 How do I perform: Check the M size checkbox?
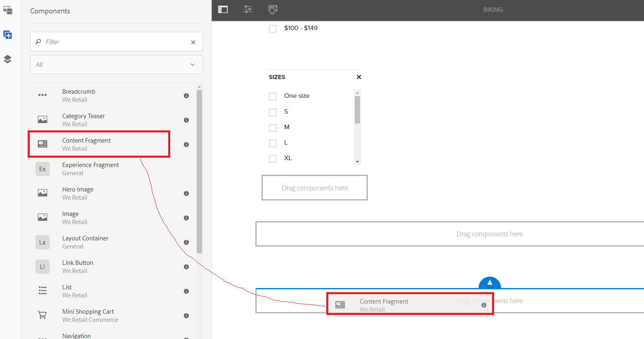click(273, 128)
